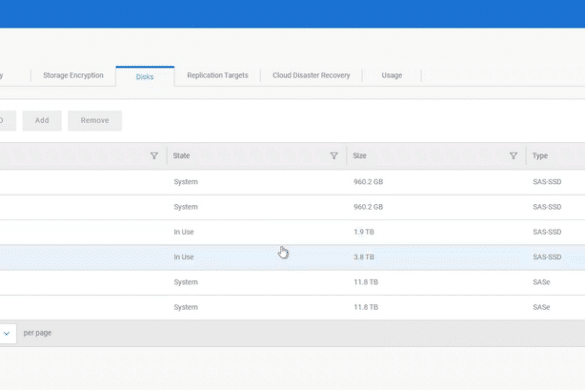Go to the Usage tab
Viewport: 585px width, 390px height.
[392, 75]
